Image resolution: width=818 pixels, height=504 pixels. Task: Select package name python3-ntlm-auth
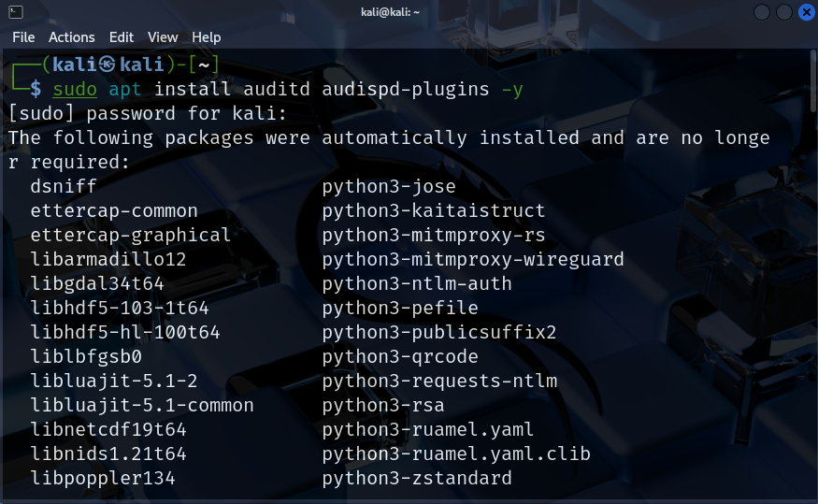pyautogui.click(x=417, y=284)
